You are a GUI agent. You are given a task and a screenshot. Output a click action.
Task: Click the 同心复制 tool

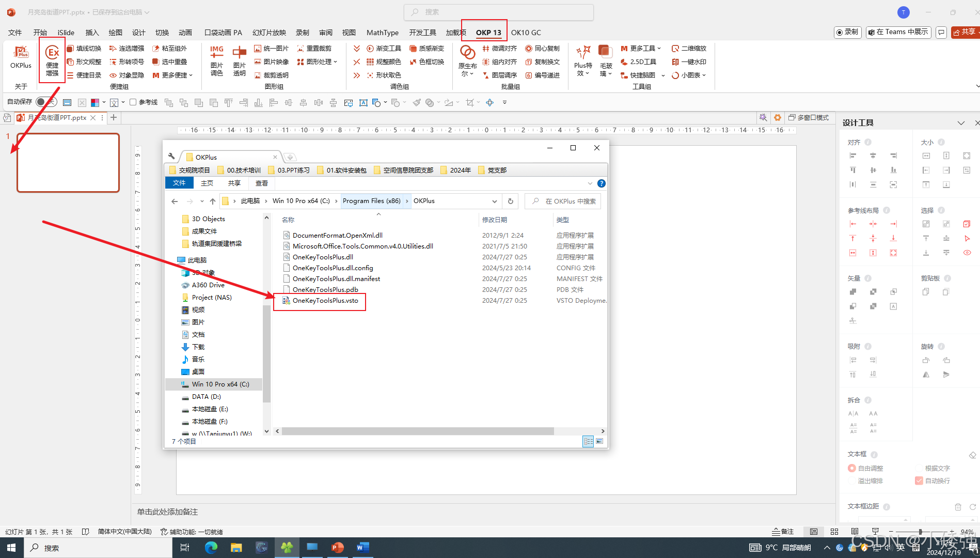coord(542,49)
